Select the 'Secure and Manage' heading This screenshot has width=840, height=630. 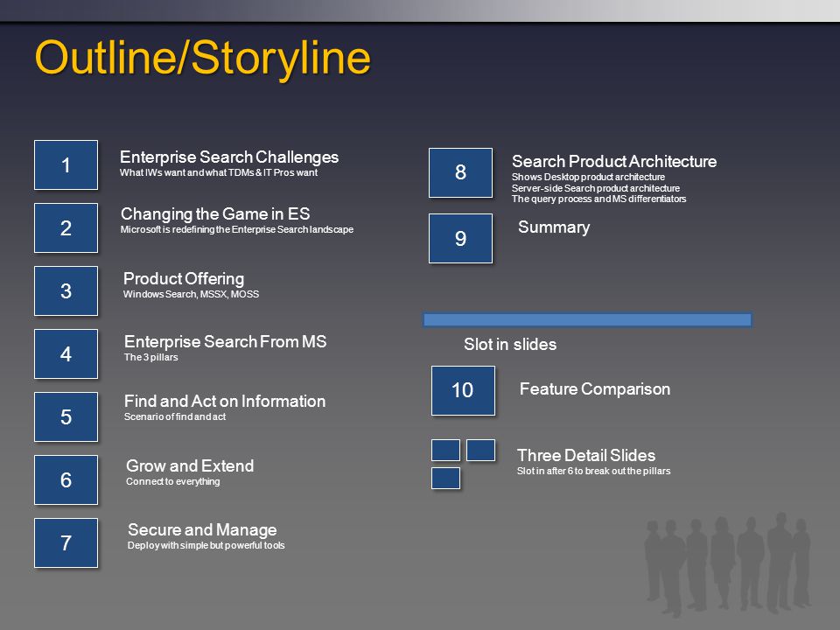tap(202, 530)
